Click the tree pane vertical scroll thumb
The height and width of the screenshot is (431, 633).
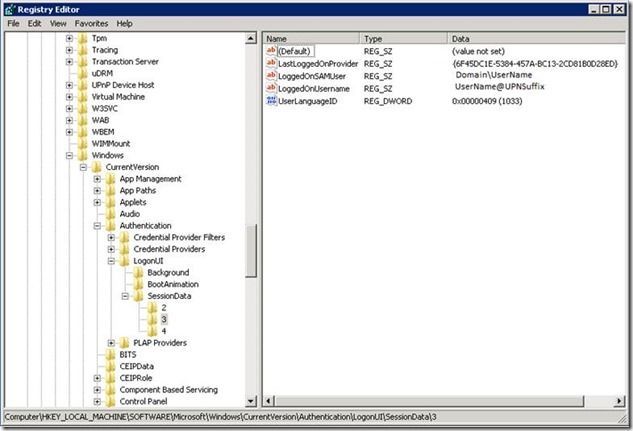[251, 251]
